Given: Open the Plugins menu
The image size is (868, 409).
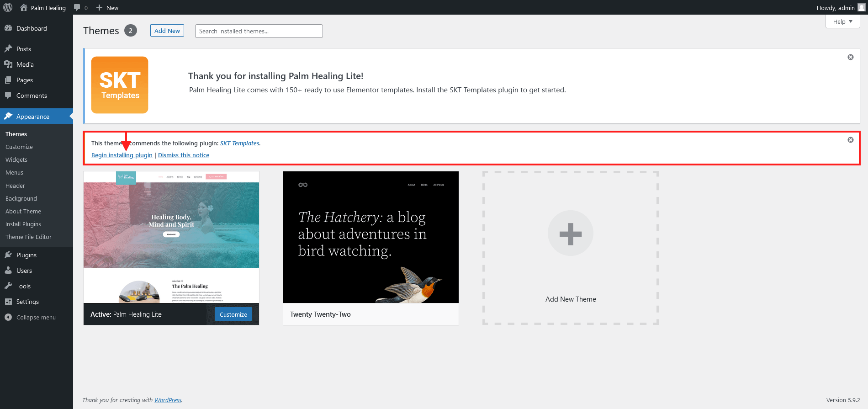Looking at the screenshot, I should (x=26, y=255).
